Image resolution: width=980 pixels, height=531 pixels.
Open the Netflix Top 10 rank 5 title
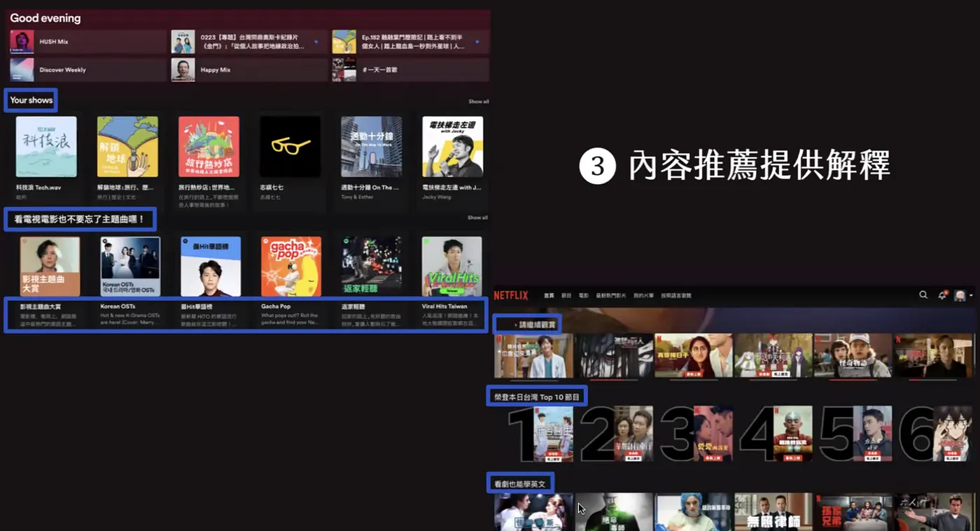coord(873,434)
